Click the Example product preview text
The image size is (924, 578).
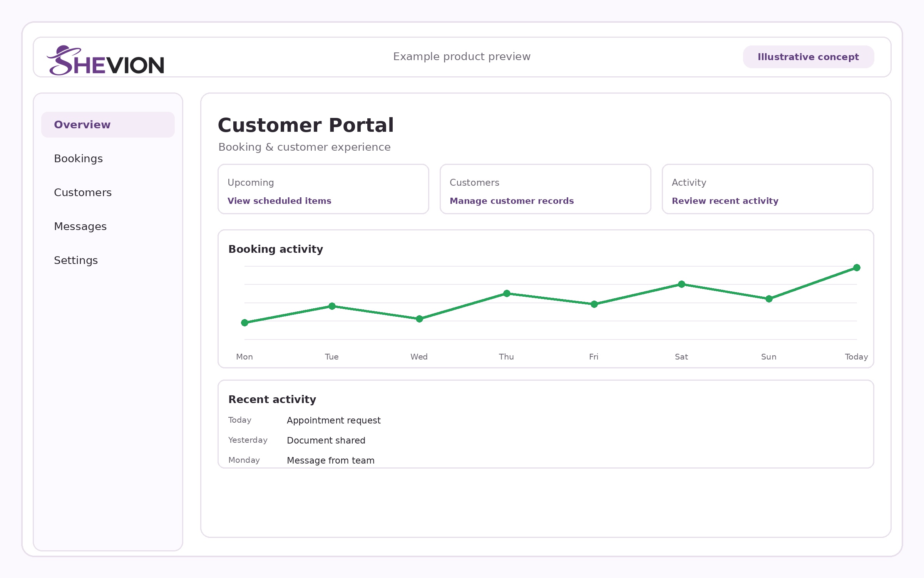click(462, 57)
